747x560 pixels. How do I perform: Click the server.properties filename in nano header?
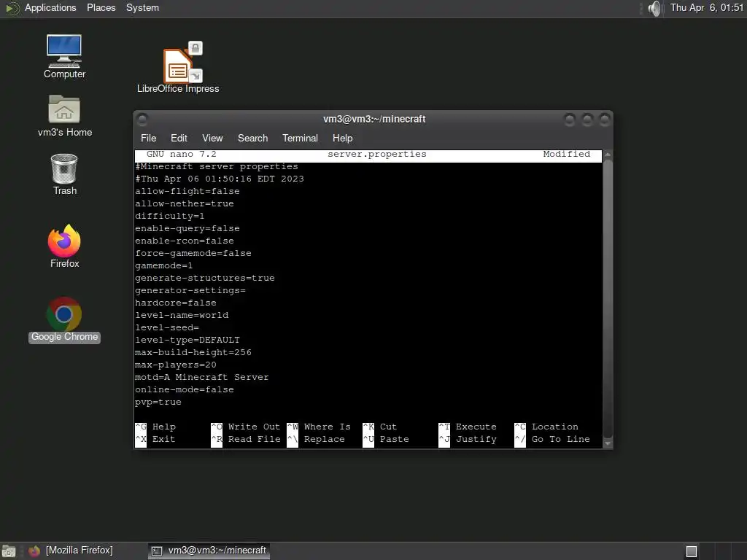377,154
